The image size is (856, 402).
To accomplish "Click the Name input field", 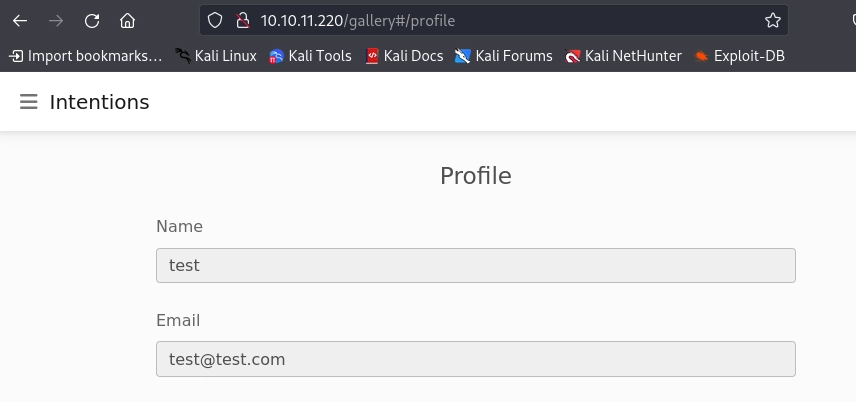I will pos(475,266).
